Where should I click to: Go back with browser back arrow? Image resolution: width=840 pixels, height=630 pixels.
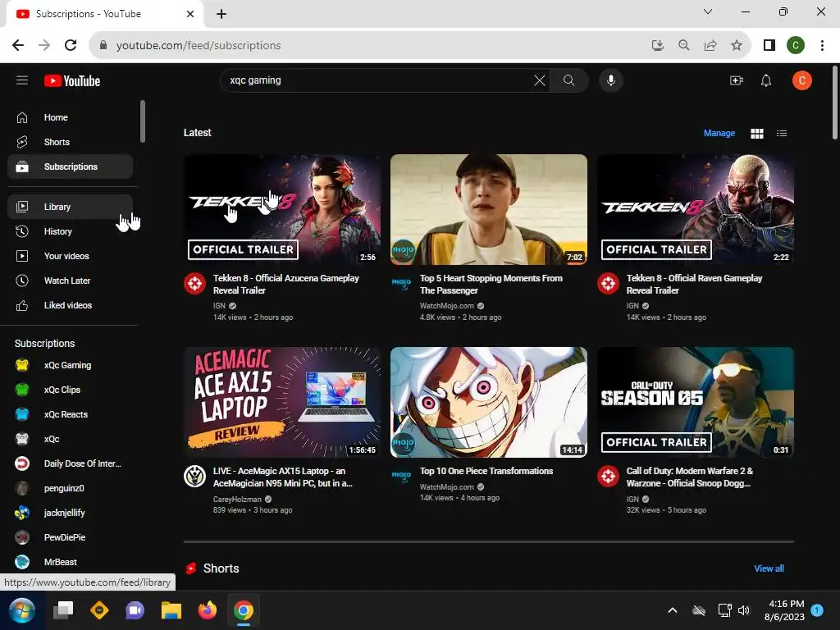[18, 46]
